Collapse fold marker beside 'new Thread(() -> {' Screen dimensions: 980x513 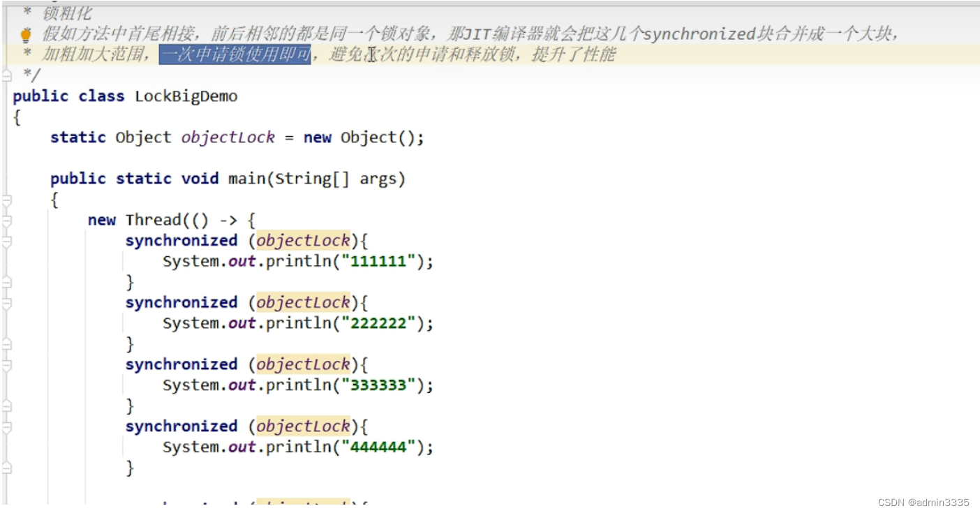click(7, 221)
